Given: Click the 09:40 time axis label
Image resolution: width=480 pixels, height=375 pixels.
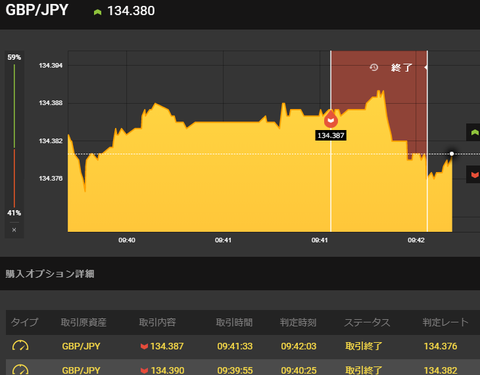Looking at the screenshot, I should [x=127, y=240].
